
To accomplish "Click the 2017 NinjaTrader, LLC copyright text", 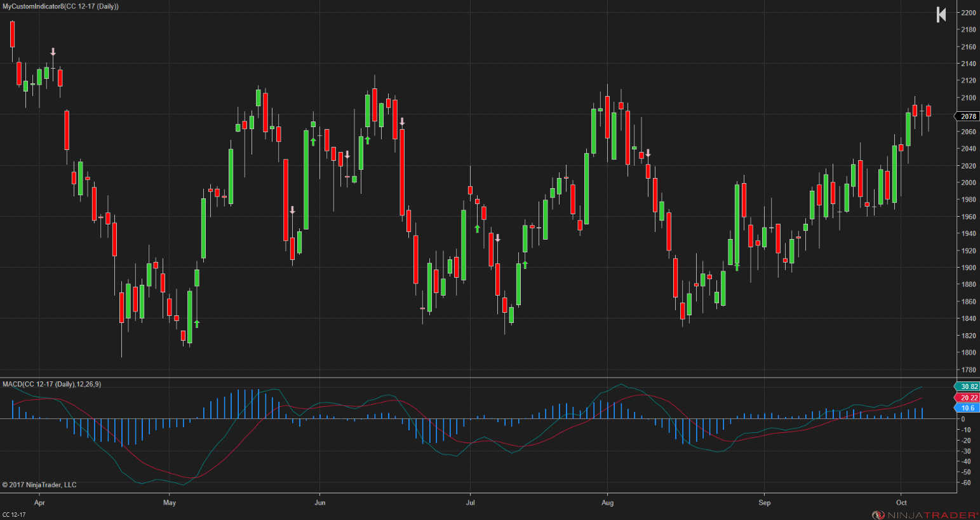I will (39, 485).
